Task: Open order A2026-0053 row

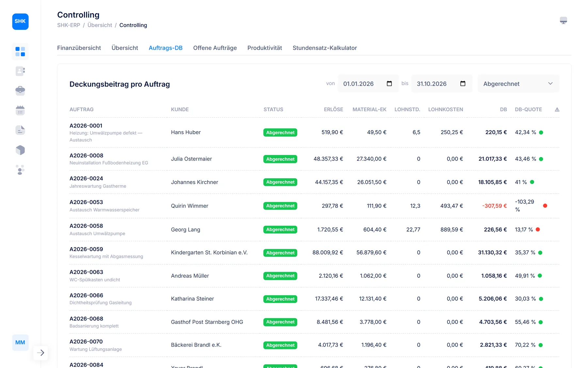Action: tap(314, 206)
